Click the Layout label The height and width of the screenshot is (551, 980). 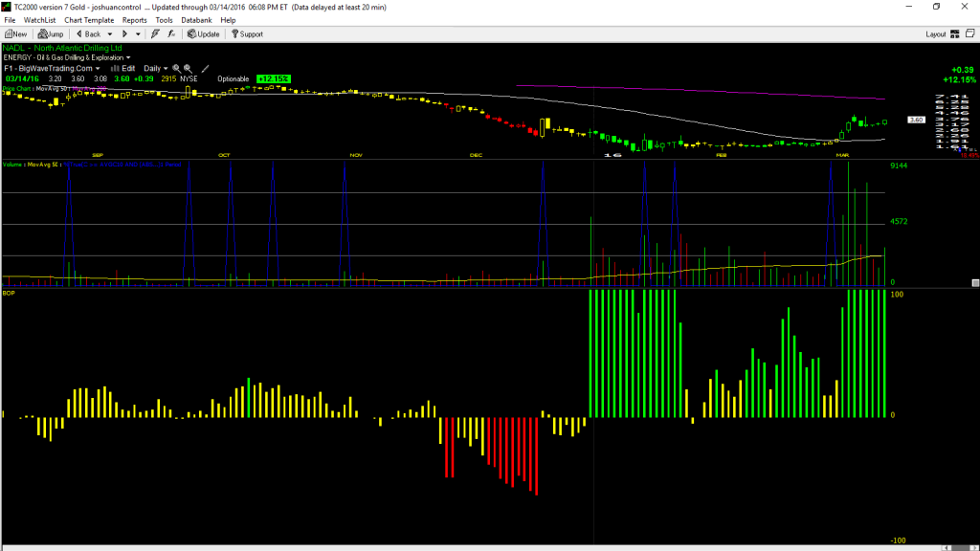click(936, 34)
